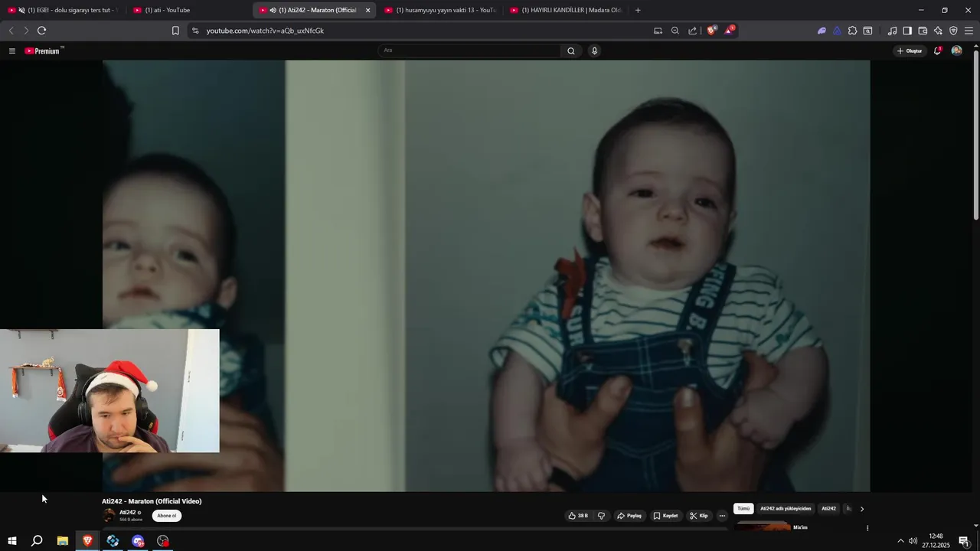Open the music note playlist icon
Screen dimensions: 980x551
892,31
